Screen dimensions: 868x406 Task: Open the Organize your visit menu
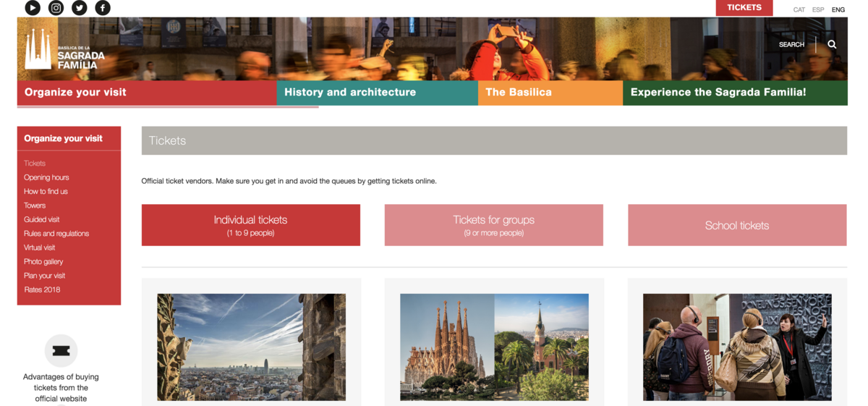point(147,93)
